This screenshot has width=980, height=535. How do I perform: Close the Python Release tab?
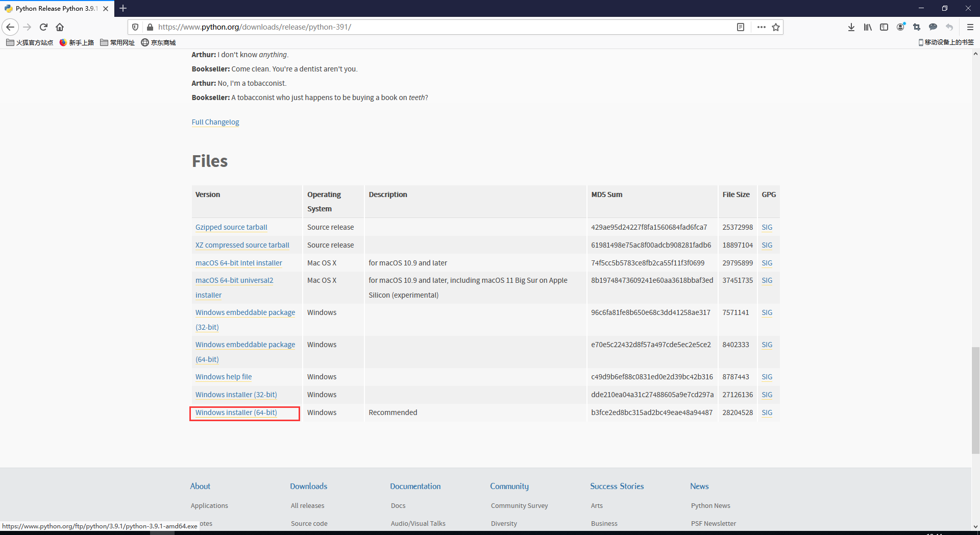click(x=106, y=9)
